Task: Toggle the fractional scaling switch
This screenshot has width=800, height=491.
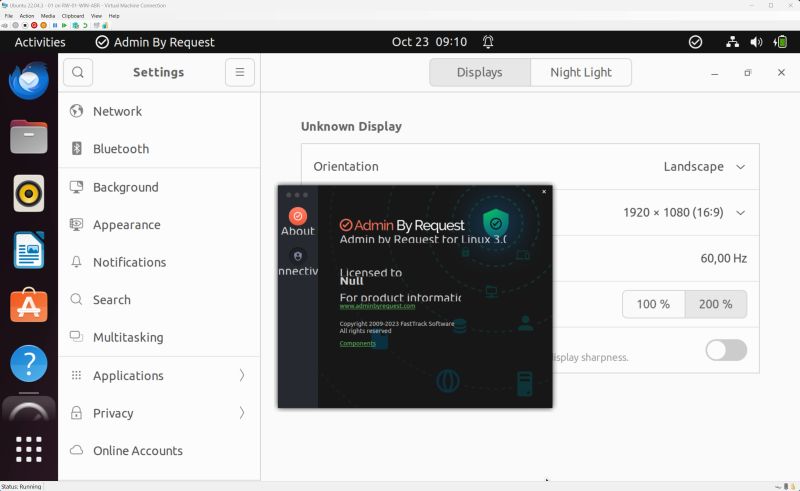Action: 726,350
